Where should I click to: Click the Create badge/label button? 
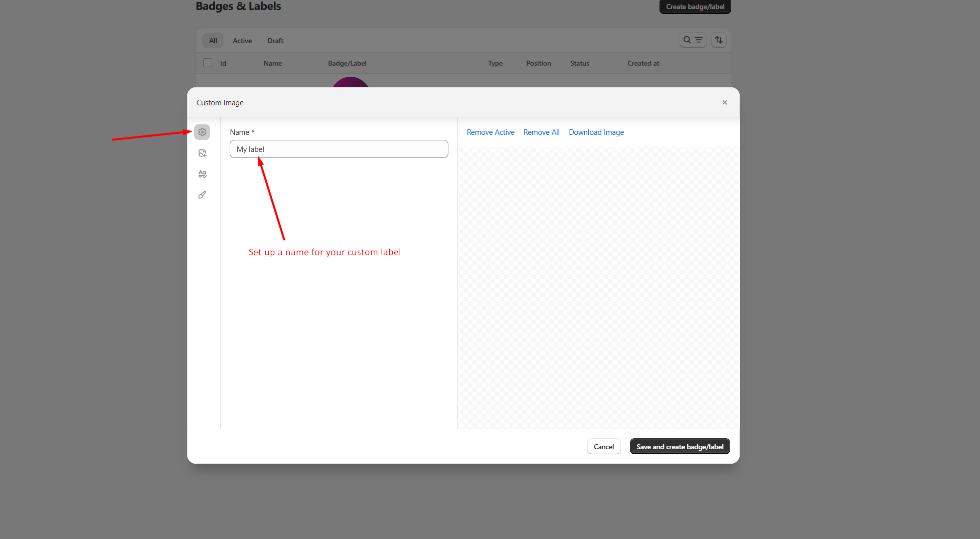pyautogui.click(x=695, y=7)
